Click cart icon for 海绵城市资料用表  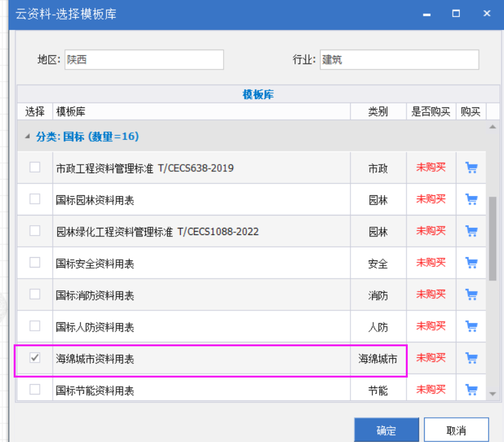(471, 358)
